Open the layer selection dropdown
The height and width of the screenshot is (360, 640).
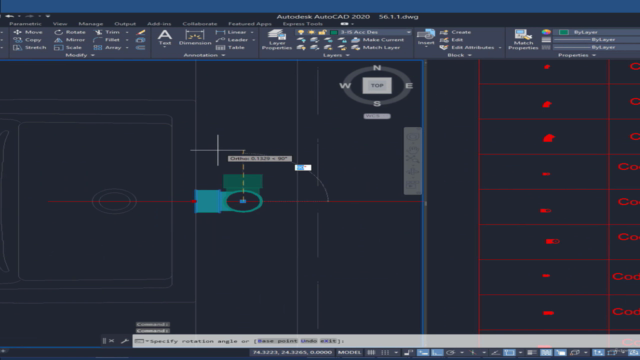pos(408,32)
